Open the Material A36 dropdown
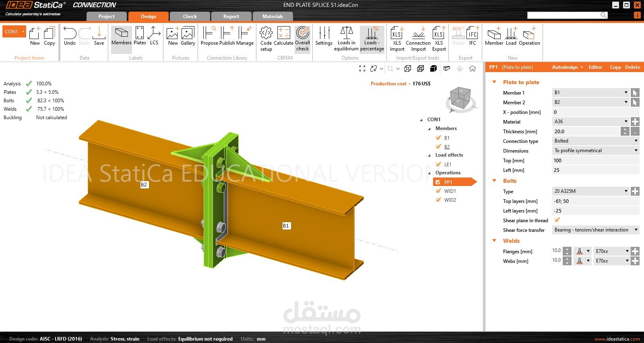This screenshot has width=644, height=343. coord(590,122)
